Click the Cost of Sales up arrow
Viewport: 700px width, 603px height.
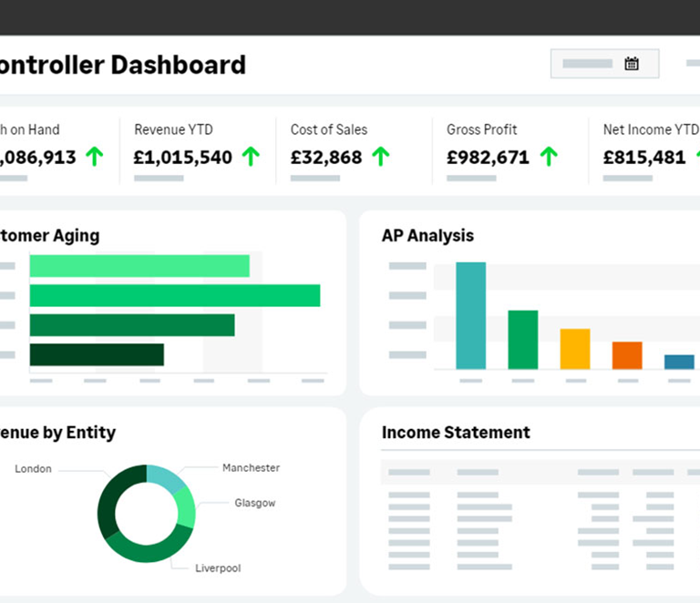point(381,157)
